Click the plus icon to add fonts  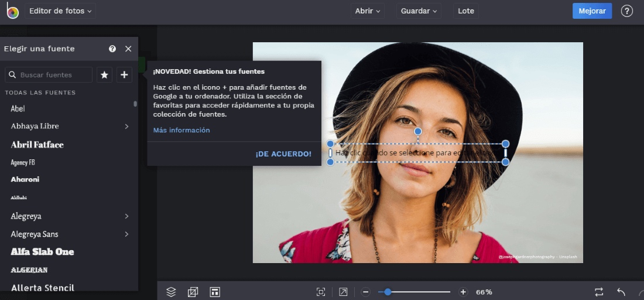point(125,75)
